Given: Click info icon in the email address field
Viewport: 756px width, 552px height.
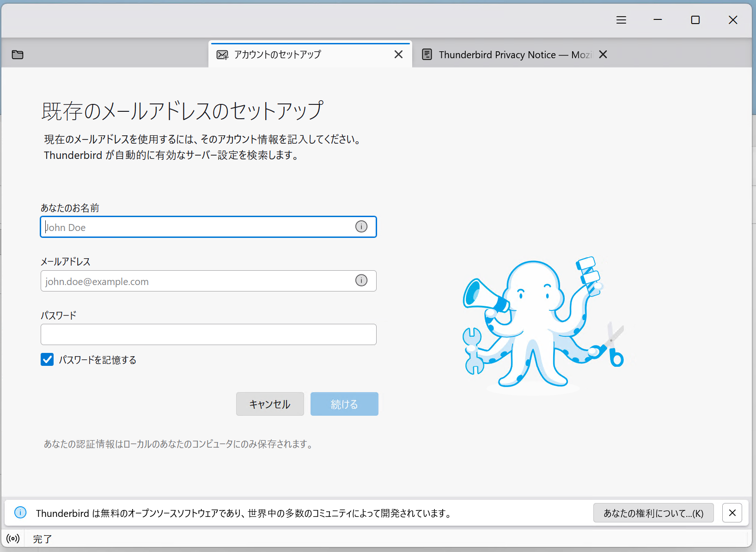Looking at the screenshot, I should [x=361, y=280].
